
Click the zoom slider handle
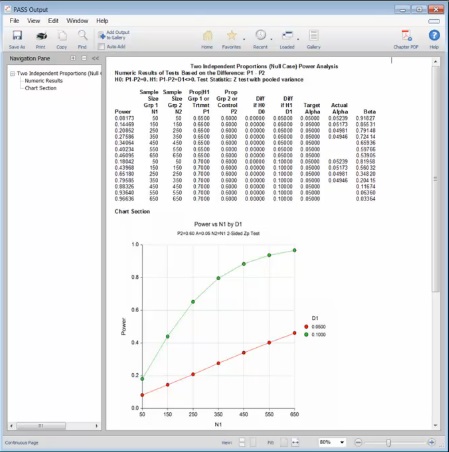click(x=388, y=442)
